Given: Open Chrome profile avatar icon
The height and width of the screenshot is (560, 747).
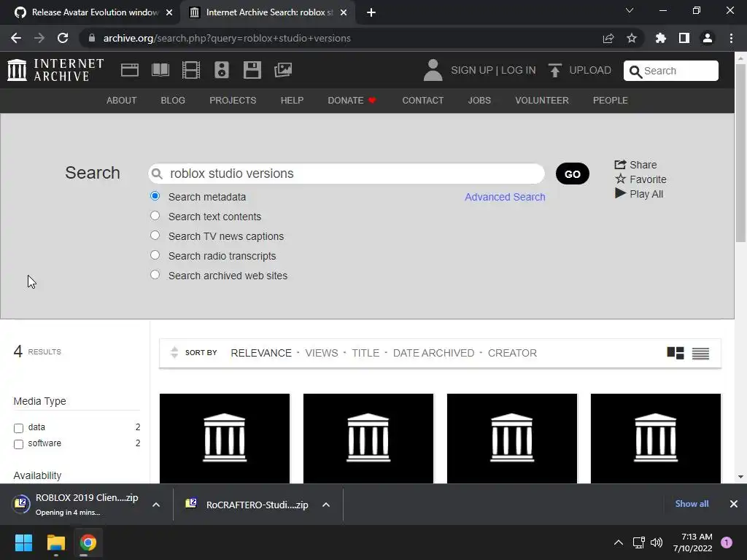Looking at the screenshot, I should point(708,38).
